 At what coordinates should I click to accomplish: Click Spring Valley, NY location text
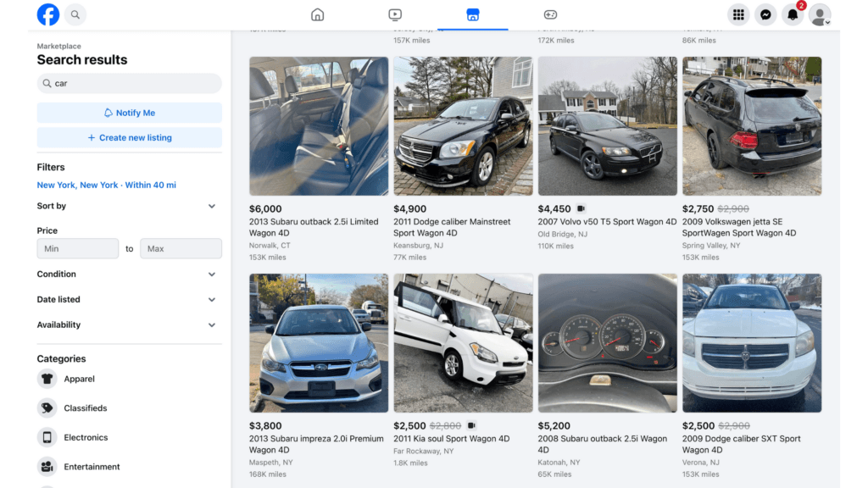click(711, 246)
